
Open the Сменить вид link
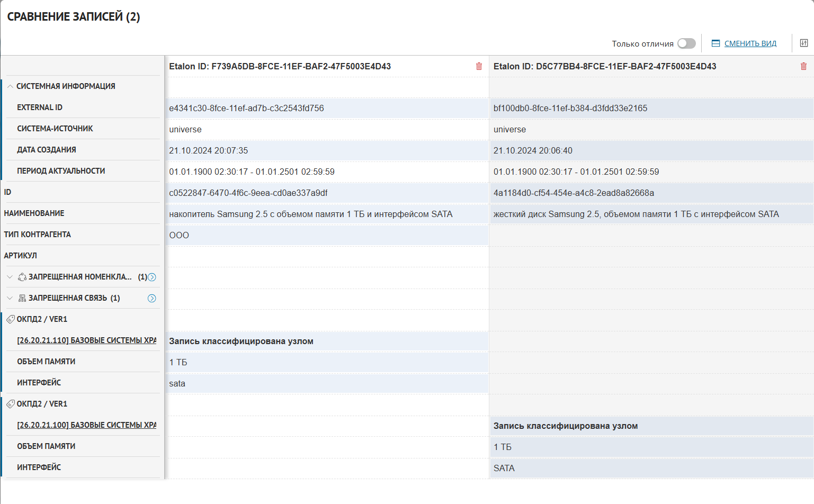[750, 43]
